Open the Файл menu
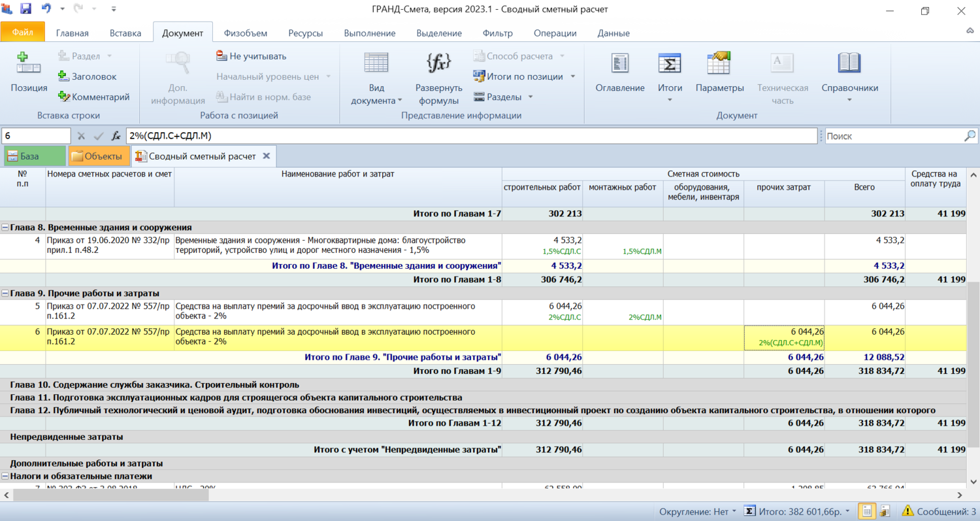 tap(22, 32)
